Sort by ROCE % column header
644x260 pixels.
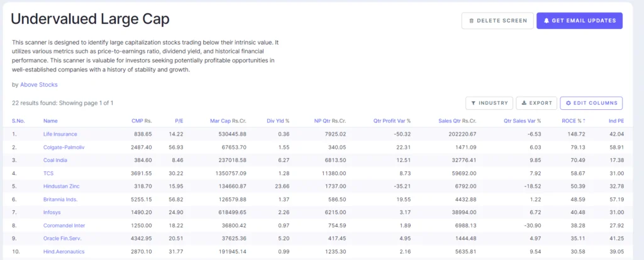(x=574, y=121)
